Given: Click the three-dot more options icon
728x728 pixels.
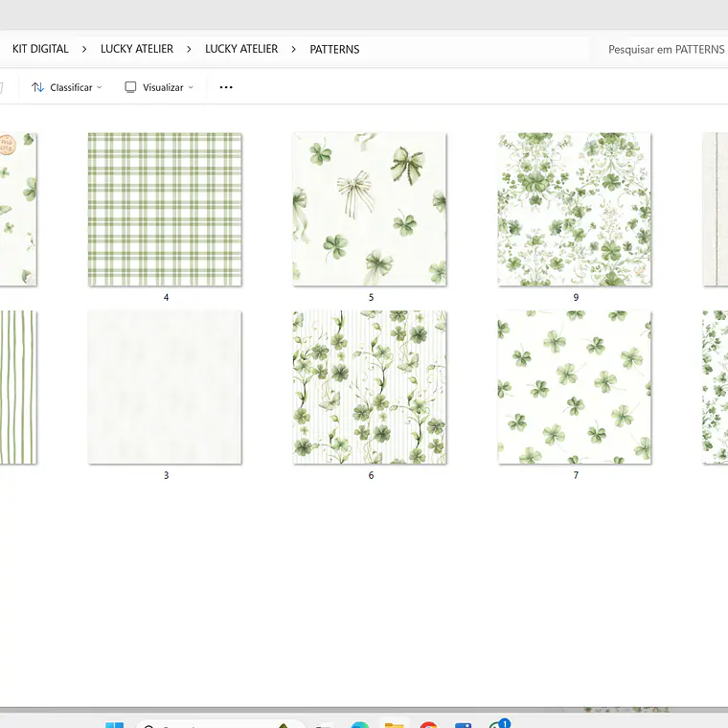Looking at the screenshot, I should [226, 87].
